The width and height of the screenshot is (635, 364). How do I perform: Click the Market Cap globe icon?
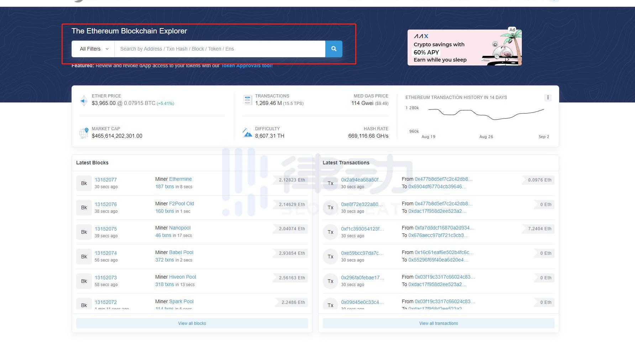pos(84,133)
